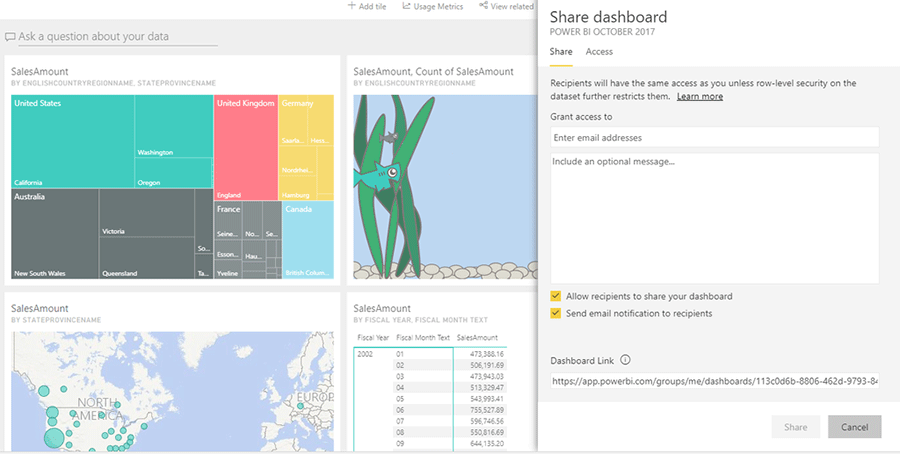Click the largest bubble on the map
900x454 pixels.
54,437
